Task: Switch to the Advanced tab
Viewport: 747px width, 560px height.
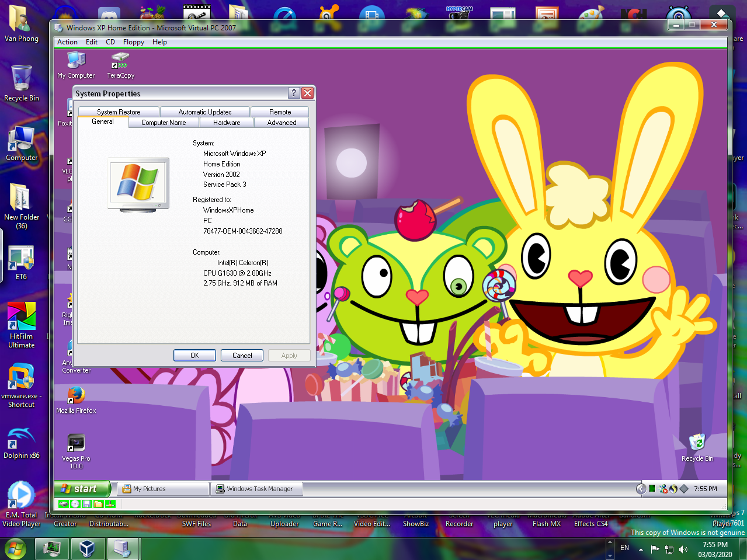Action: pos(282,123)
